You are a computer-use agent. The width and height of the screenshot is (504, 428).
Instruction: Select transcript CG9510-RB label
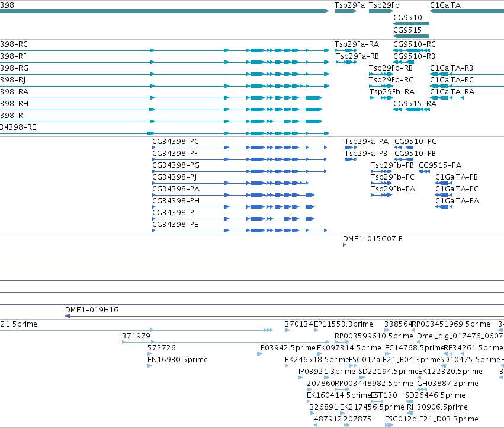click(414, 56)
